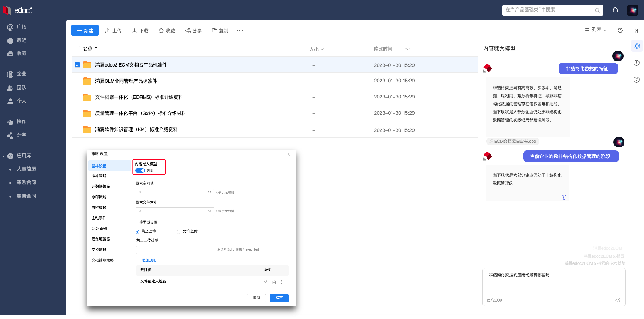Focus the top search box
Viewport: 644px width, 319px height.
point(553,10)
